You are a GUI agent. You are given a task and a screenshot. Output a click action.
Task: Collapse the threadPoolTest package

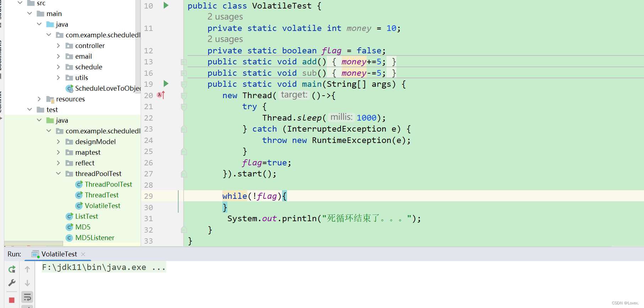point(58,174)
